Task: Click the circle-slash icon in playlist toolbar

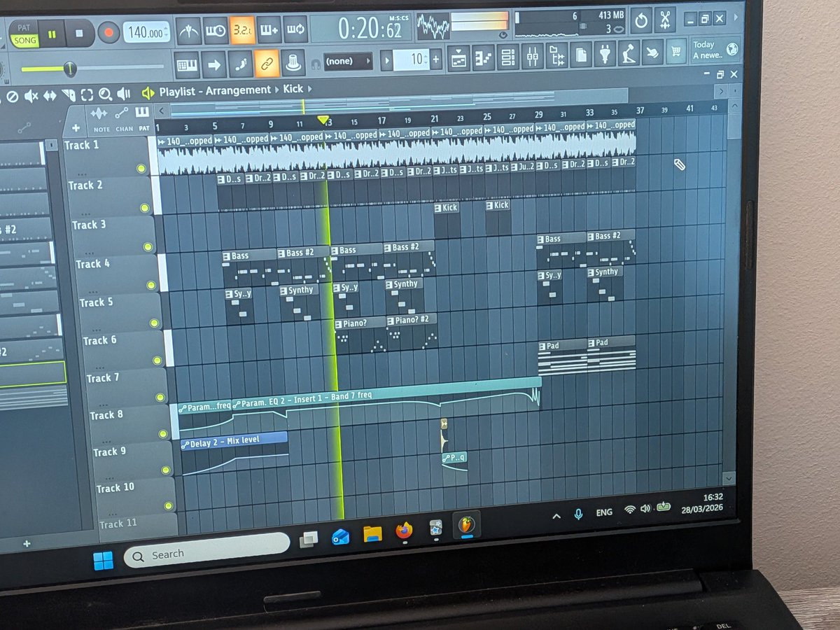Action: [x=12, y=96]
